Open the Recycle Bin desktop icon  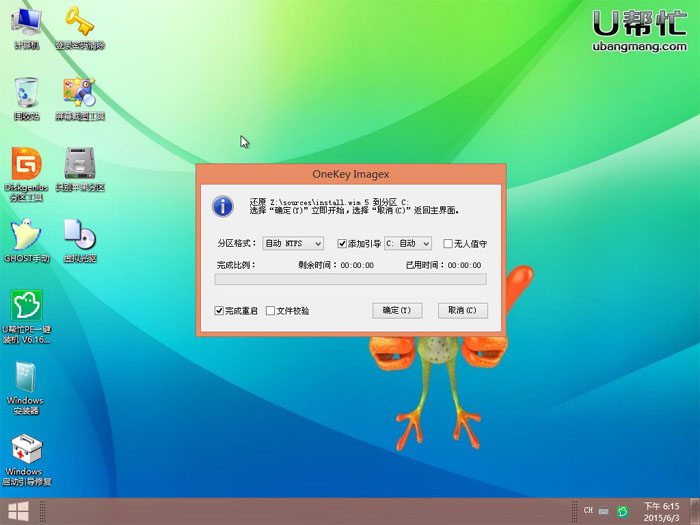(x=26, y=96)
